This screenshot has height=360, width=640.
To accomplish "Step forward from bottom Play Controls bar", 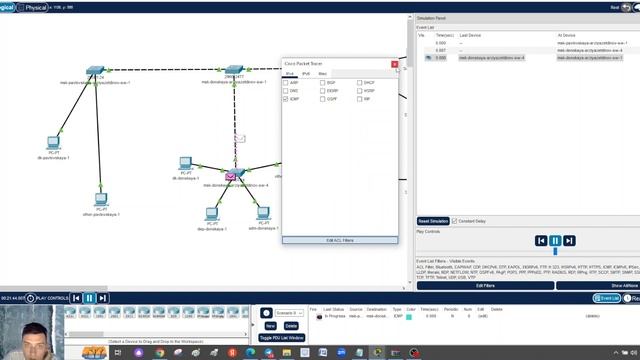I will (x=102, y=298).
